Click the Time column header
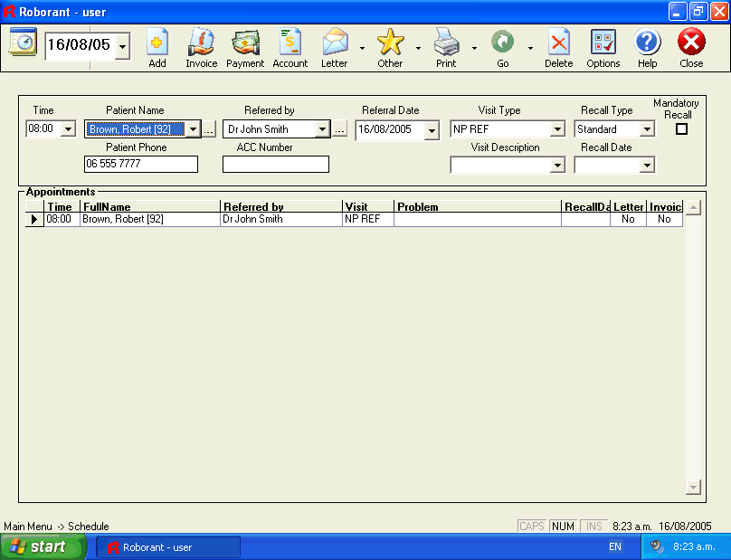Viewport: 731px width, 560px height. click(x=62, y=206)
